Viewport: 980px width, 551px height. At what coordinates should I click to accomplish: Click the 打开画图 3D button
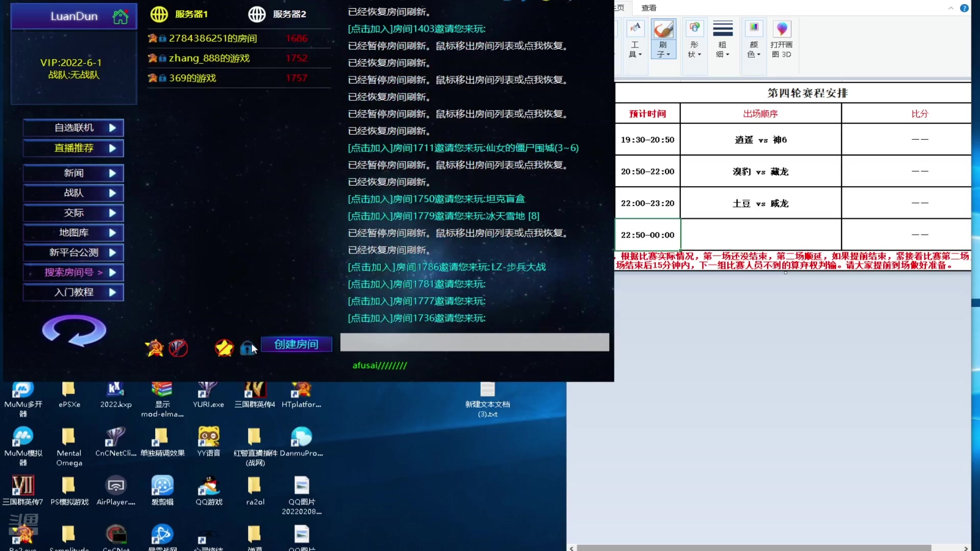[781, 40]
